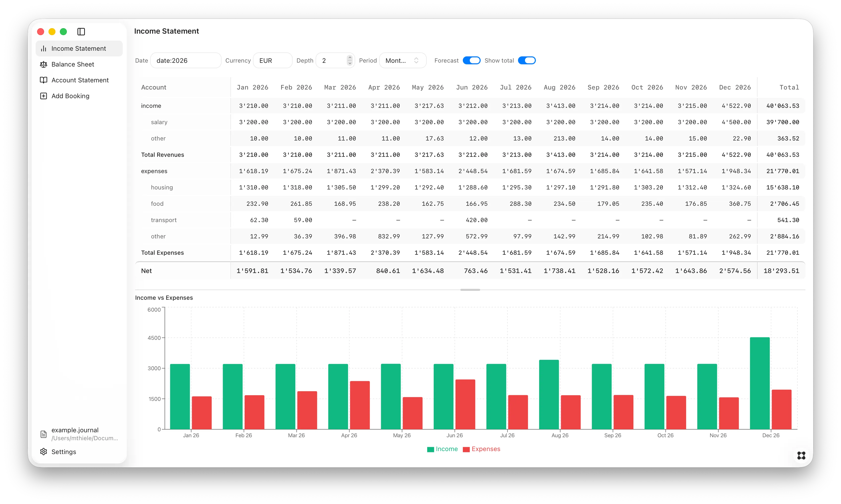The height and width of the screenshot is (504, 841).
Task: Click the salary account row label
Action: coord(159,122)
